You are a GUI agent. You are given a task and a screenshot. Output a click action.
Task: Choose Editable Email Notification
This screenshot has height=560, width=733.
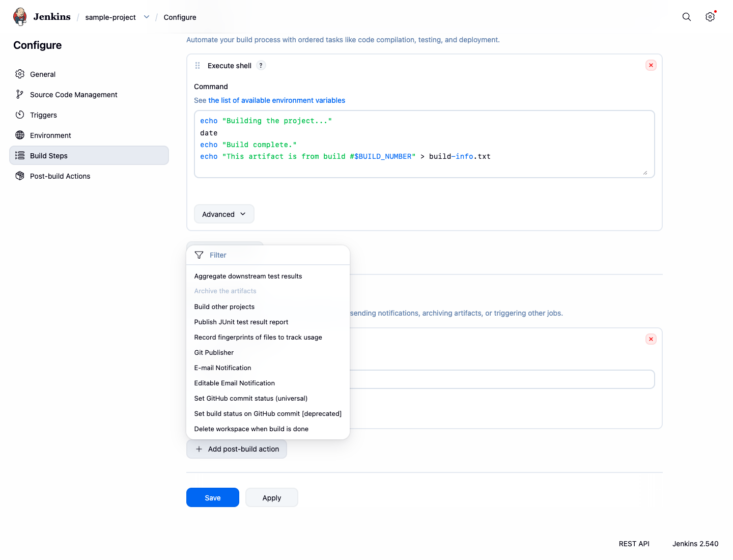(268, 383)
